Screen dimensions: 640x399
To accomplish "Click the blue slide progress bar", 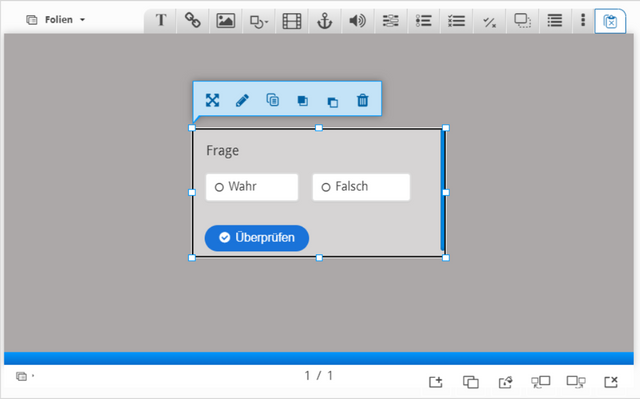I will point(319,358).
